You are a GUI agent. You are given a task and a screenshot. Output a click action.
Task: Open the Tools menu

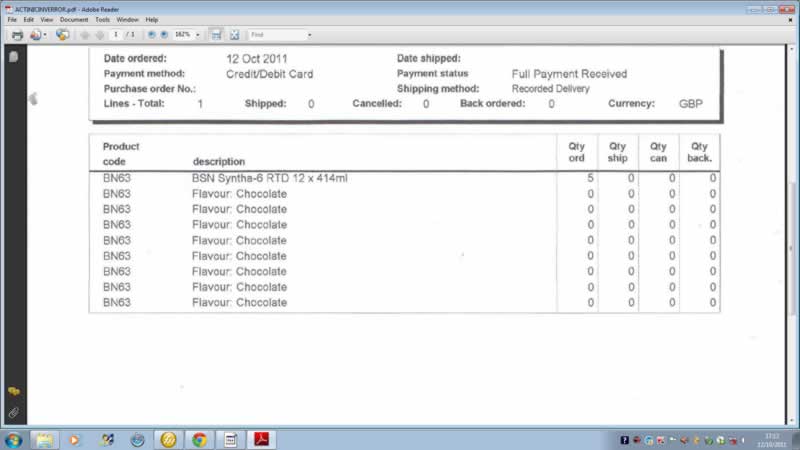pos(102,19)
